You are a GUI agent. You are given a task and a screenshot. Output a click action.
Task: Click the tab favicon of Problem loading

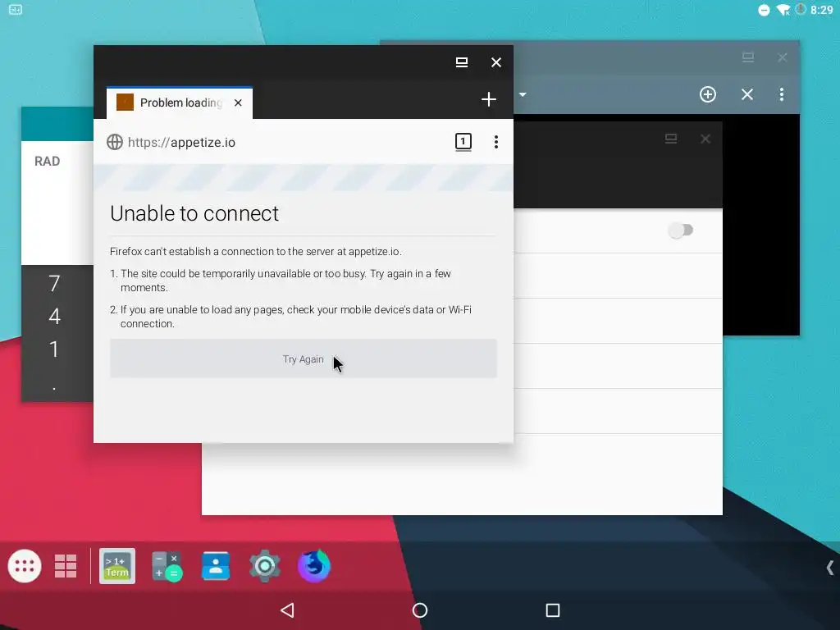(x=125, y=103)
